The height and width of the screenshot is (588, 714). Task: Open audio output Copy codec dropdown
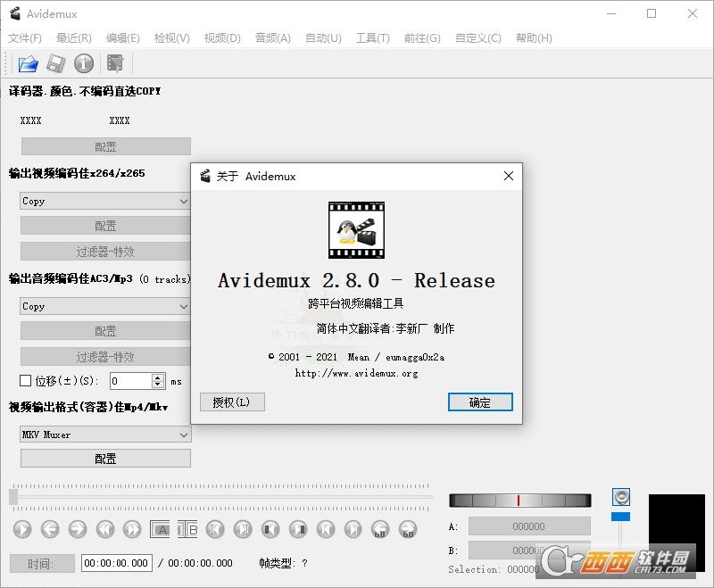pos(105,306)
